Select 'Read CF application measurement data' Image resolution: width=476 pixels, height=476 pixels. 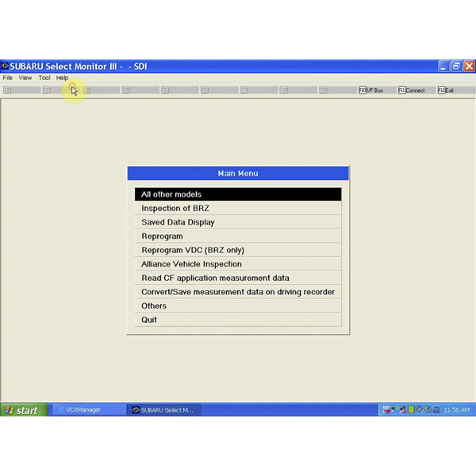(x=238, y=278)
